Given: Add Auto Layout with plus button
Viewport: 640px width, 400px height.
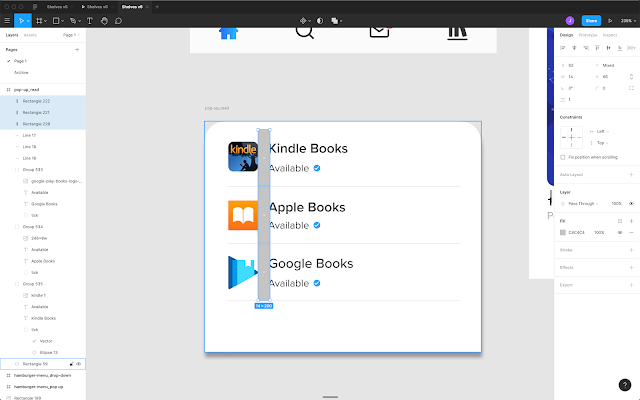Looking at the screenshot, I should [631, 175].
